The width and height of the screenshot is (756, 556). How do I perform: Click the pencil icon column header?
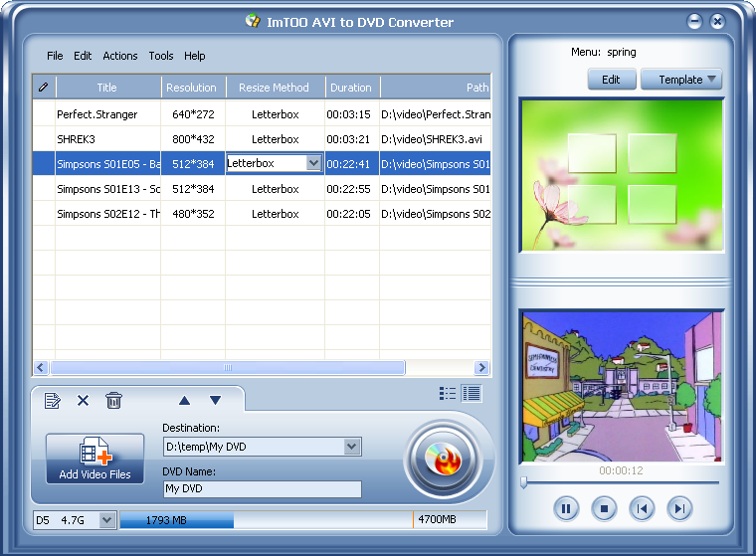click(x=44, y=88)
